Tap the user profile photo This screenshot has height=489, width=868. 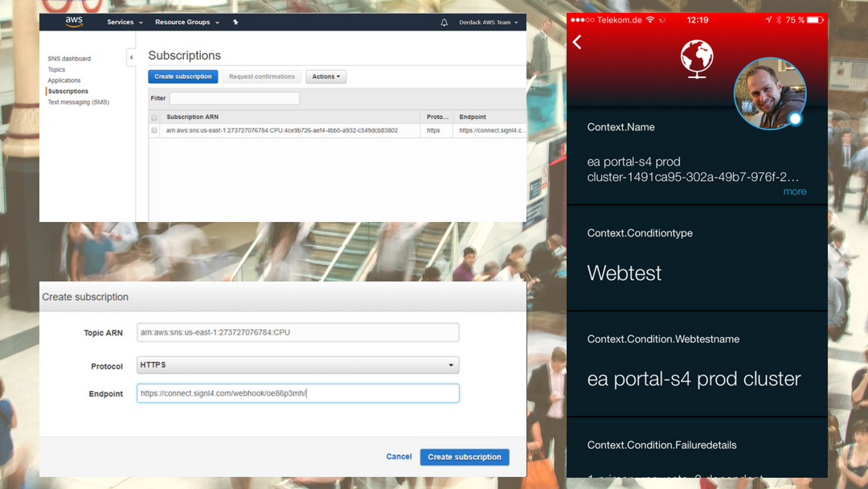coord(769,93)
